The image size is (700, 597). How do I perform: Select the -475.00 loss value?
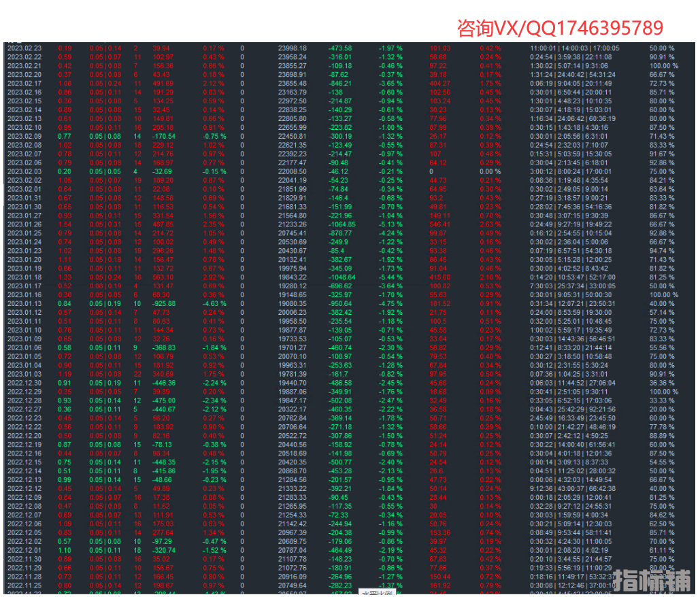(164, 400)
